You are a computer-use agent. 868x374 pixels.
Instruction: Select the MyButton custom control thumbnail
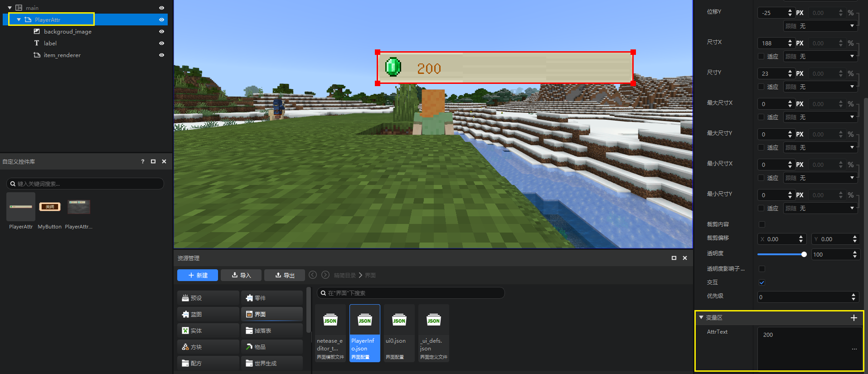pos(50,207)
